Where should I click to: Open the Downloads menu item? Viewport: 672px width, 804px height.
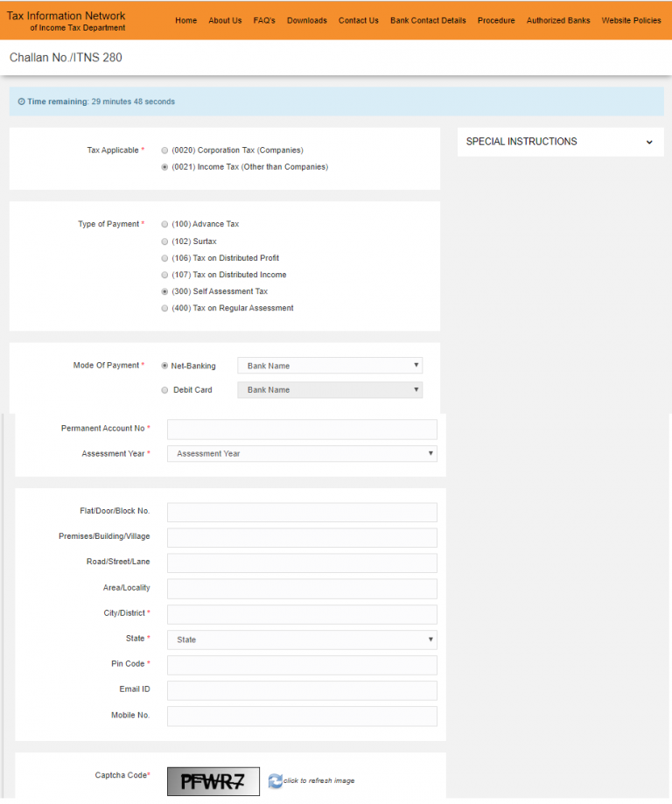[x=306, y=21]
